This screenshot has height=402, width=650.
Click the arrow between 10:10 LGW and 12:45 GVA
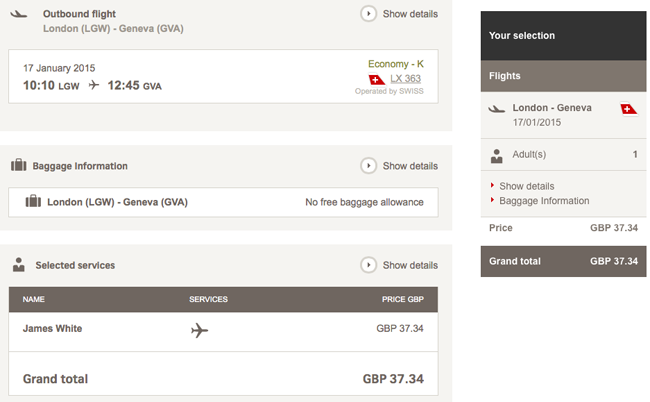click(x=94, y=85)
